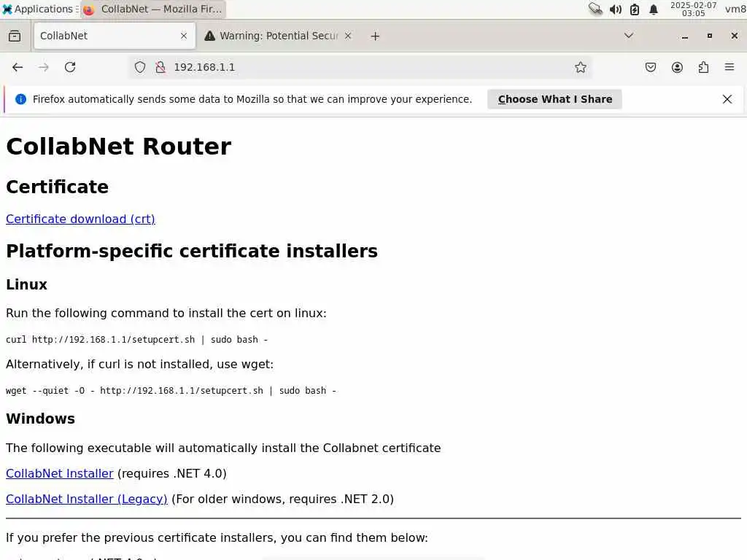Image resolution: width=747 pixels, height=560 pixels.
Task: Click the Platform-specific certificate installers heading
Action: [x=192, y=251]
